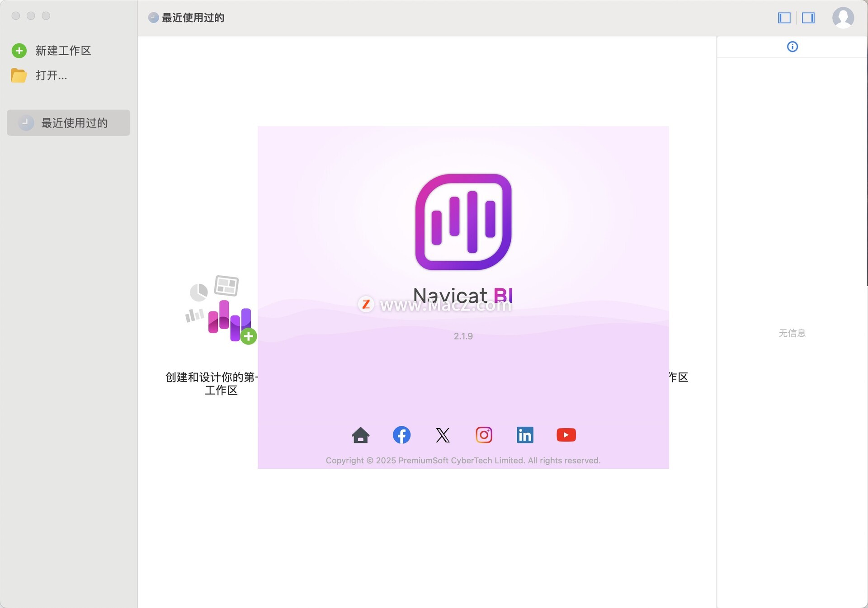Open the LinkedIn icon link
The width and height of the screenshot is (868, 608).
pos(525,435)
